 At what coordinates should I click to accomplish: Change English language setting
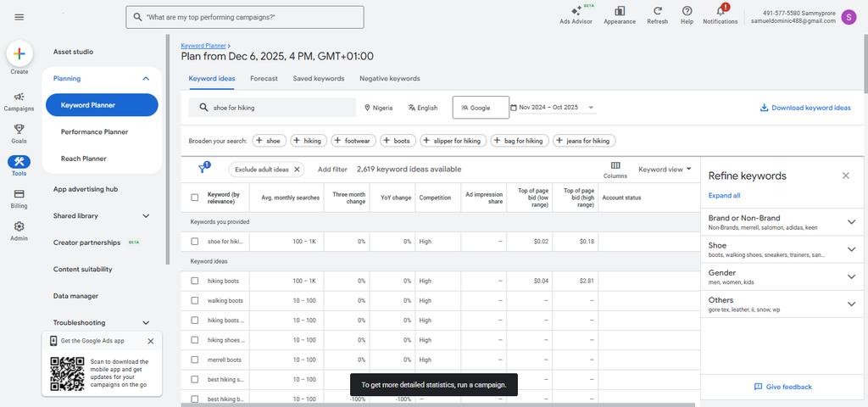[x=423, y=108]
